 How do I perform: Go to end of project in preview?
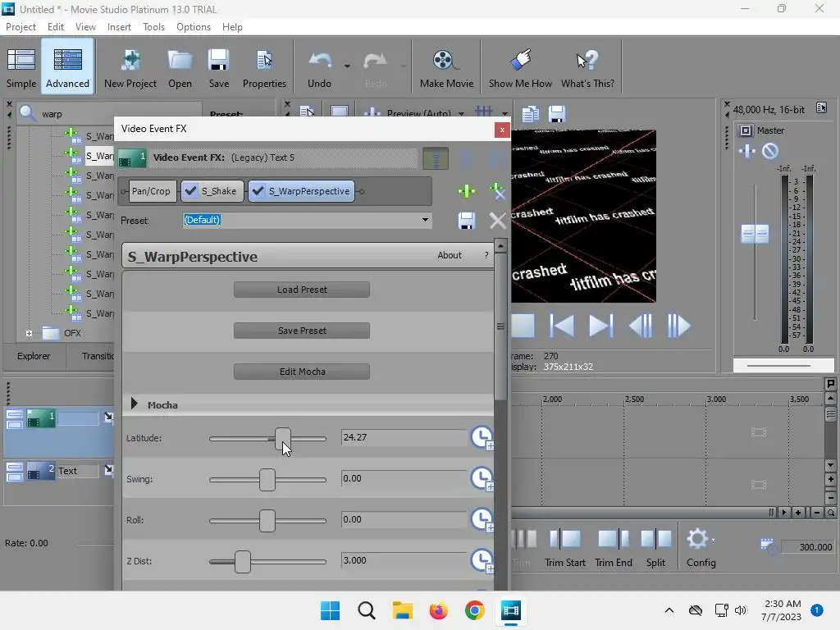pyautogui.click(x=600, y=326)
